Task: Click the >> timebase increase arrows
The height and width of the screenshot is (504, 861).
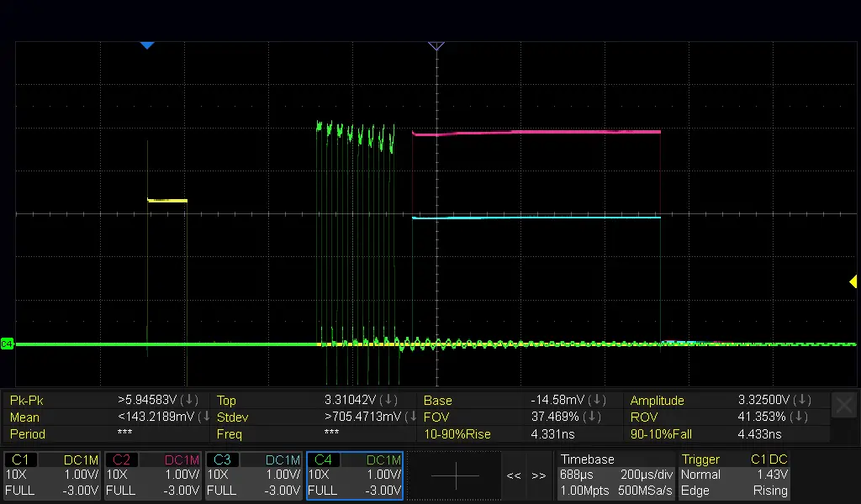Action: [x=539, y=475]
